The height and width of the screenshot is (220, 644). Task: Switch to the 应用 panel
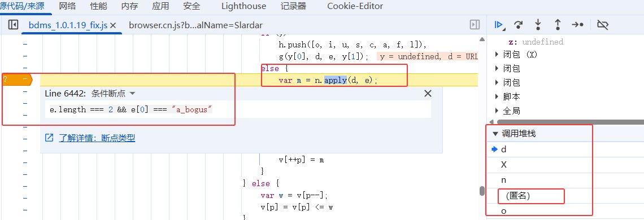[x=160, y=6]
